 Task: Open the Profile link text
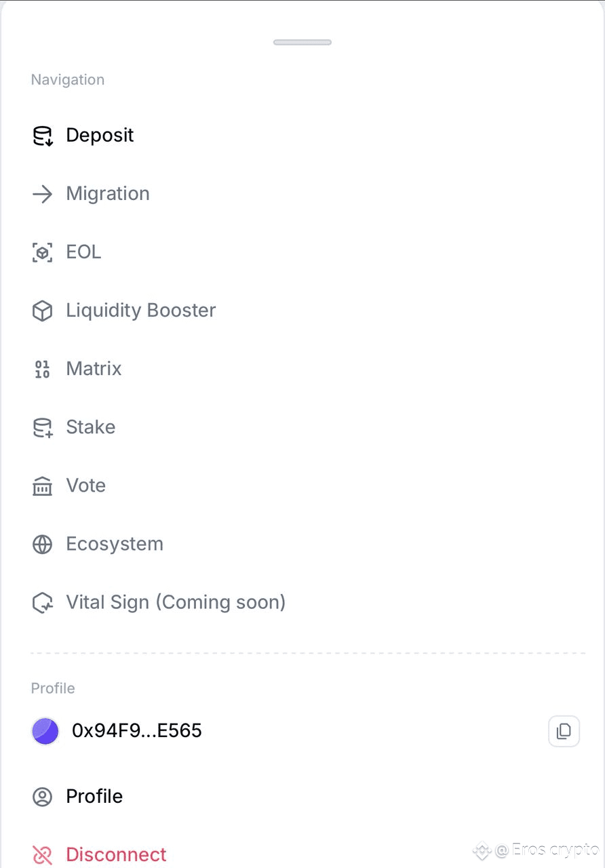click(94, 796)
